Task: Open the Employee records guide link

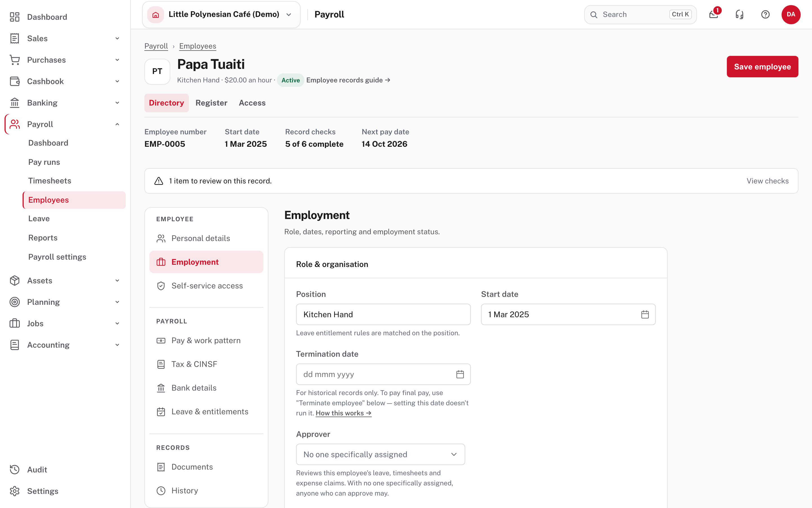Action: click(348, 80)
